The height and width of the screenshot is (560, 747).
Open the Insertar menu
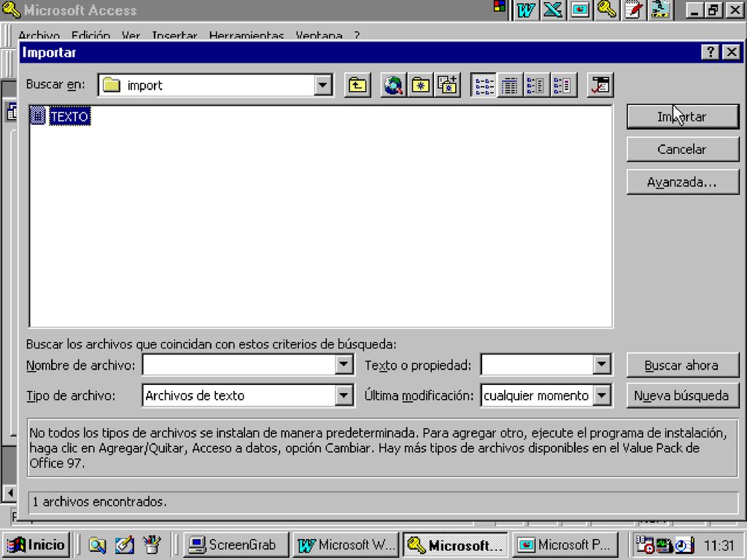point(174,36)
